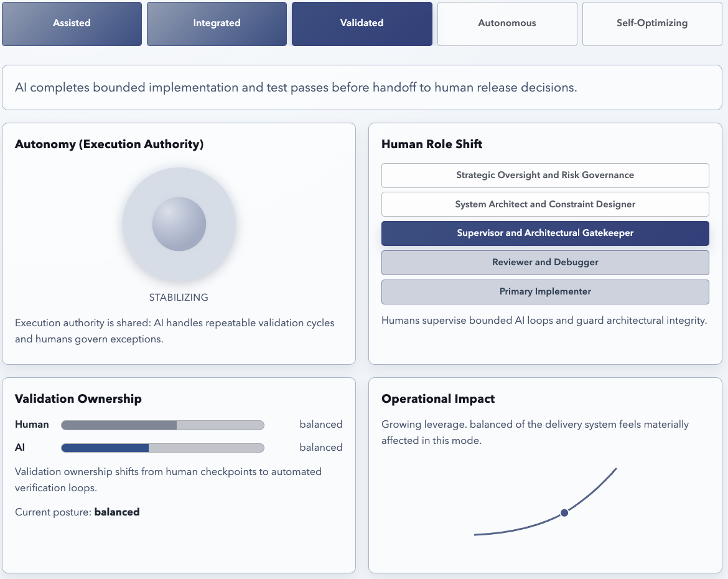Choose Supervisor and Architectural Gatekeeper
Image resolution: width=728 pixels, height=579 pixels.
click(x=545, y=233)
